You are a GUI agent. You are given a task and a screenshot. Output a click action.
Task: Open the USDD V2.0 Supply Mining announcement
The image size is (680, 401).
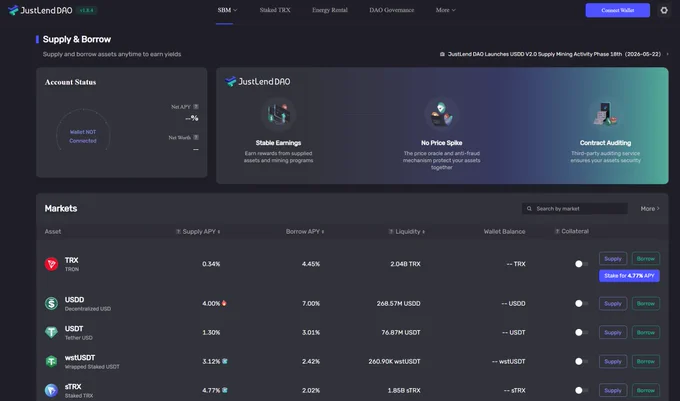[554, 54]
